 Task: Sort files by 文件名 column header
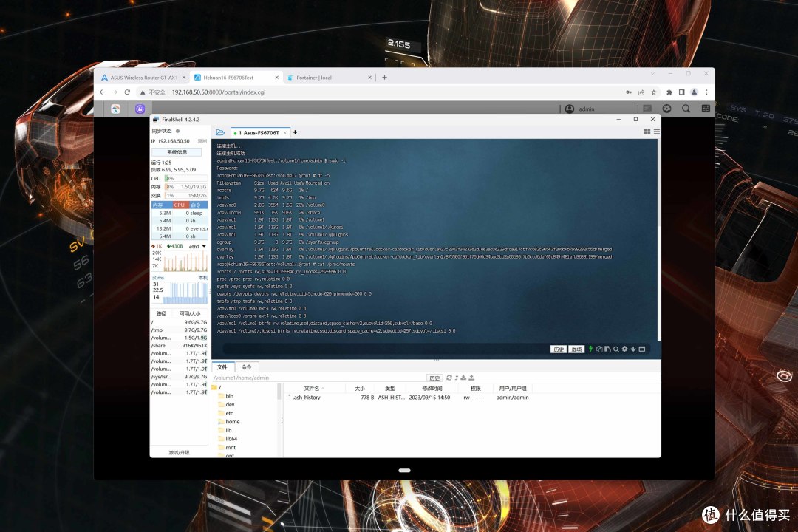[314, 389]
